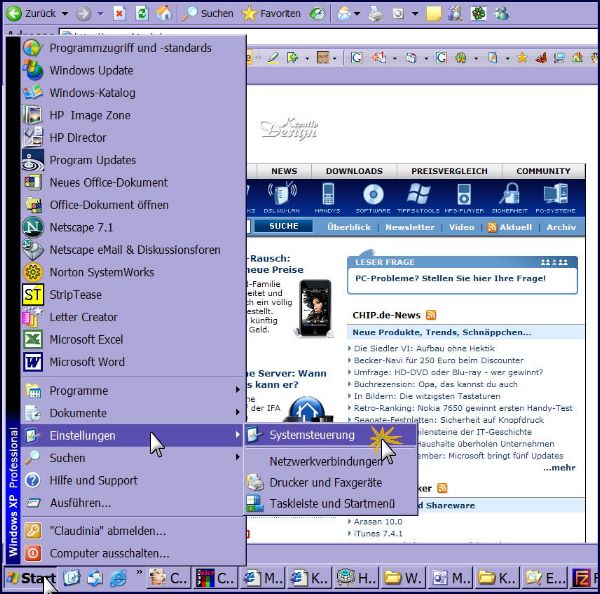Open Hilfe und Support
The image size is (600, 594).
(134, 480)
